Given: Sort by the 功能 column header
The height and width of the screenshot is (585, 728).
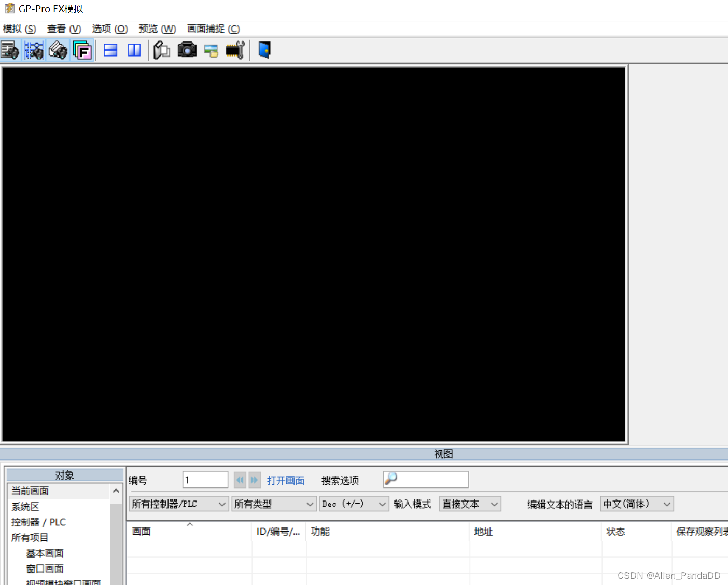Looking at the screenshot, I should [x=388, y=532].
